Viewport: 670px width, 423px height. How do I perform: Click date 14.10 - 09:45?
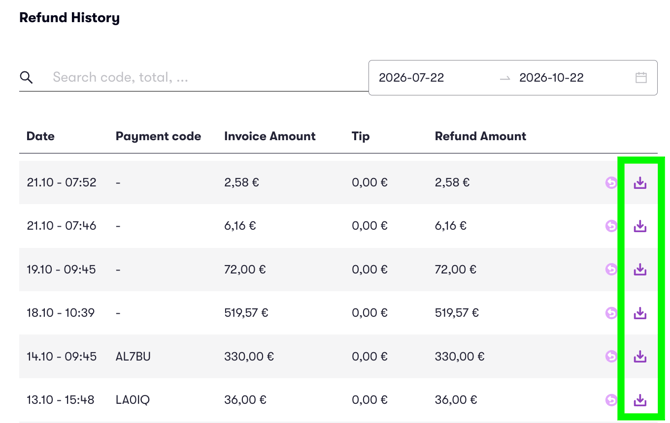click(x=62, y=356)
